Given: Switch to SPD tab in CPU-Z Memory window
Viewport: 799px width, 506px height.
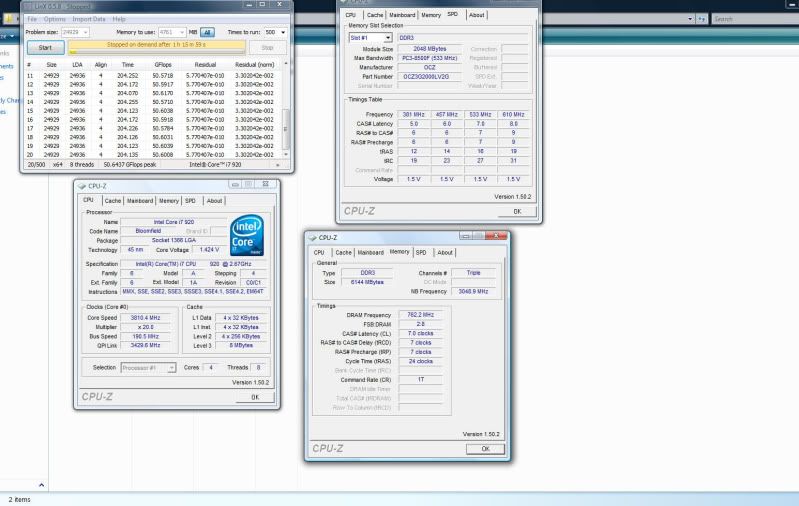Looking at the screenshot, I should (421, 252).
